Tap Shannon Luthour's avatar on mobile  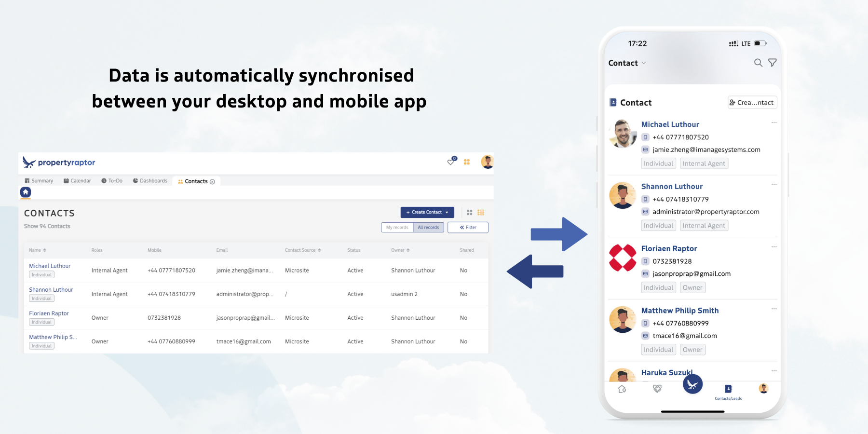623,195
